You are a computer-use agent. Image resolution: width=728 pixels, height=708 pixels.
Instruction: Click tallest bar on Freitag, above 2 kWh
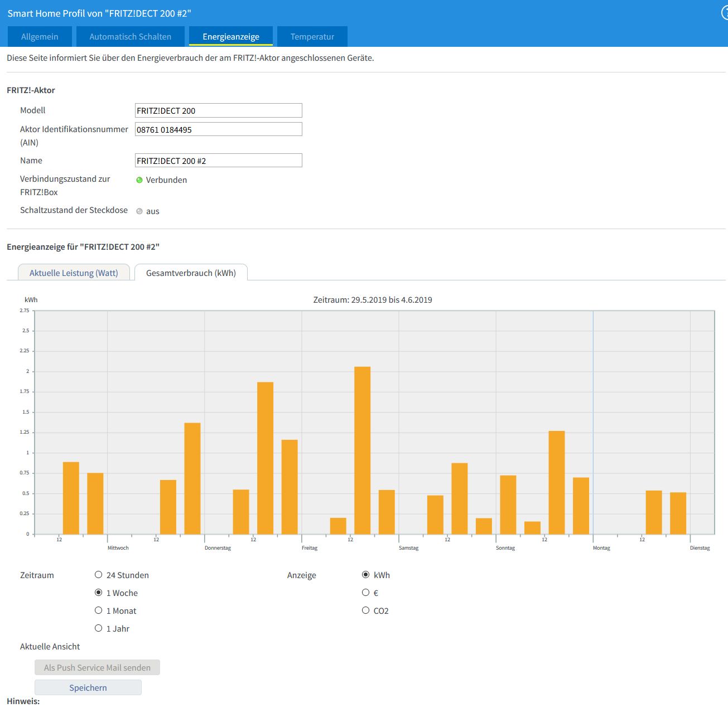[363, 450]
